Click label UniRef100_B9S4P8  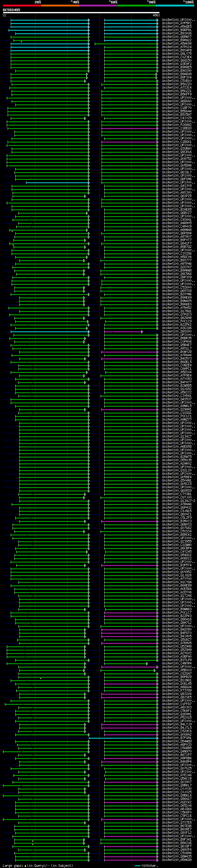coord(177,50)
